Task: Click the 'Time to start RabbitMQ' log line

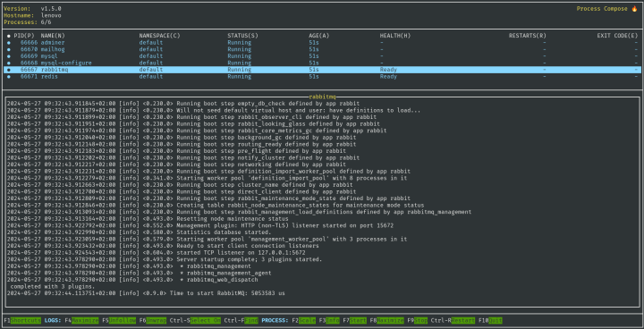Action: (146, 293)
